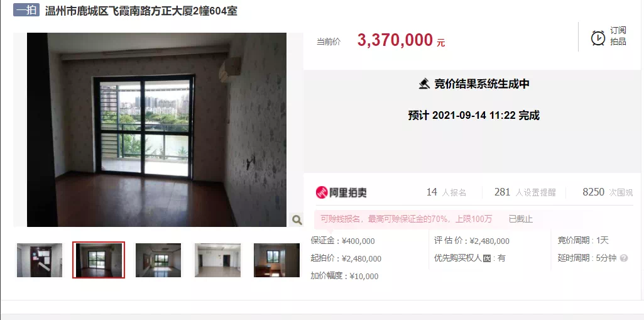
Task: Click the 一拍 badge in the title
Action: point(26,10)
